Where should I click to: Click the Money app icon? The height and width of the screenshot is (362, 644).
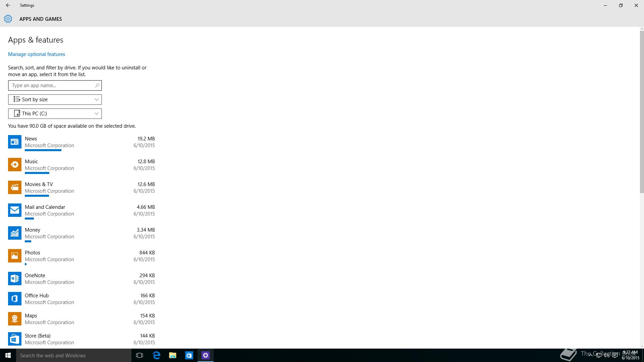pyautogui.click(x=15, y=233)
